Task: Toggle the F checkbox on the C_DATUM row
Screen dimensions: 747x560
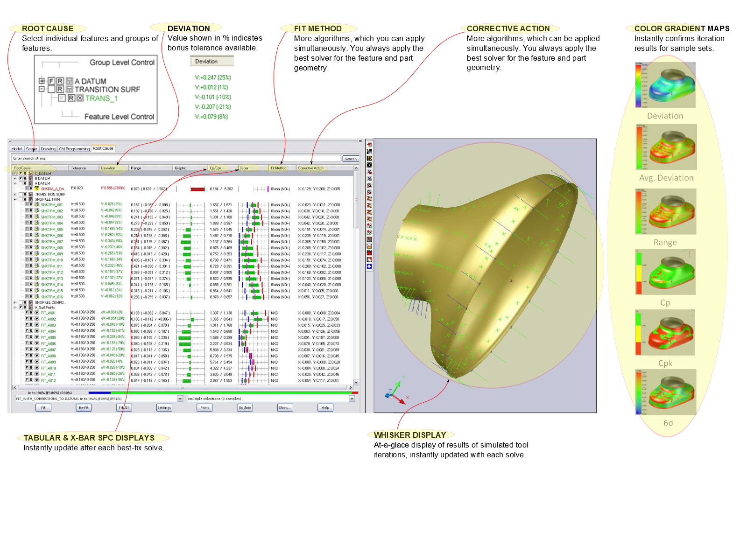Action: [x=21, y=174]
